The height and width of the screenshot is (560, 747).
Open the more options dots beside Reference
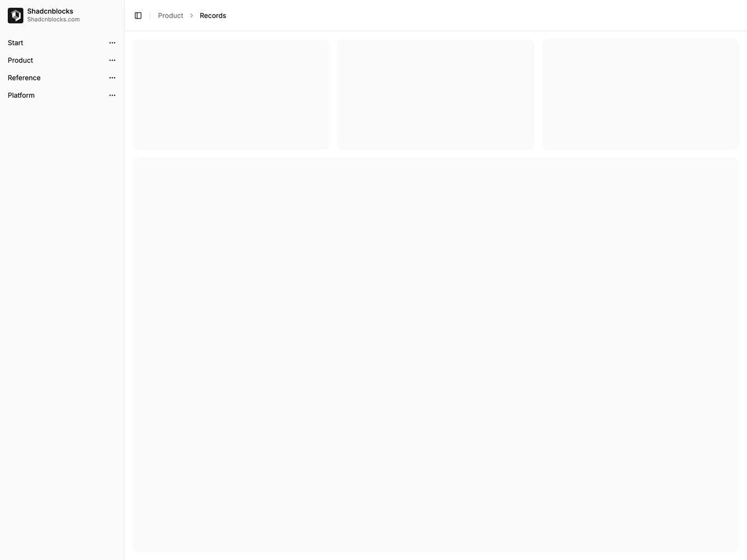pos(112,78)
